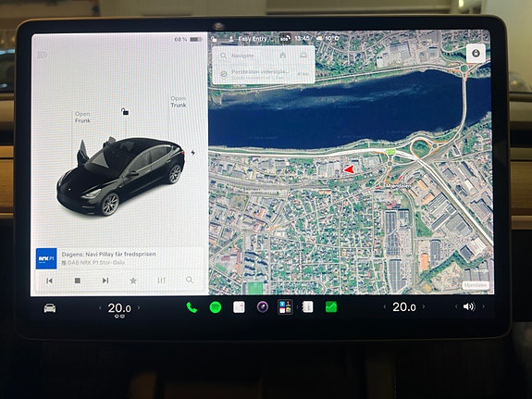
Task: Select the Persbråten recent destination
Action: pyautogui.click(x=264, y=74)
